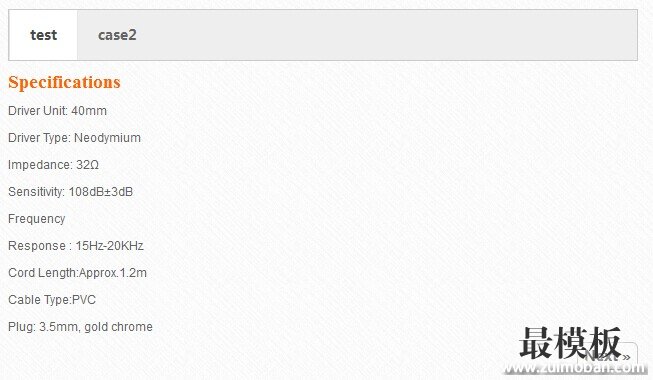Open the www.zuimoban.com watermark link
The width and height of the screenshot is (653, 380).
(x=575, y=368)
